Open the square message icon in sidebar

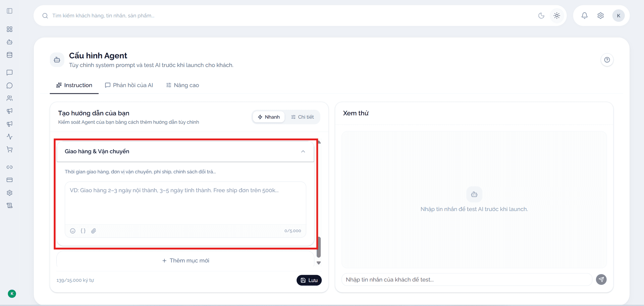coord(10,73)
